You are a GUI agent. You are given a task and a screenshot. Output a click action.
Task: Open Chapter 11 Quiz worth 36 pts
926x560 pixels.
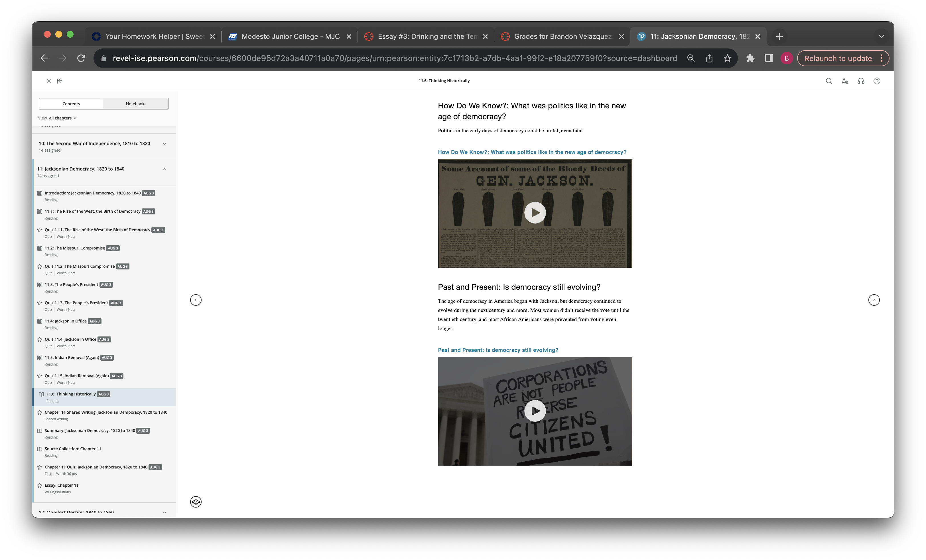tap(96, 467)
